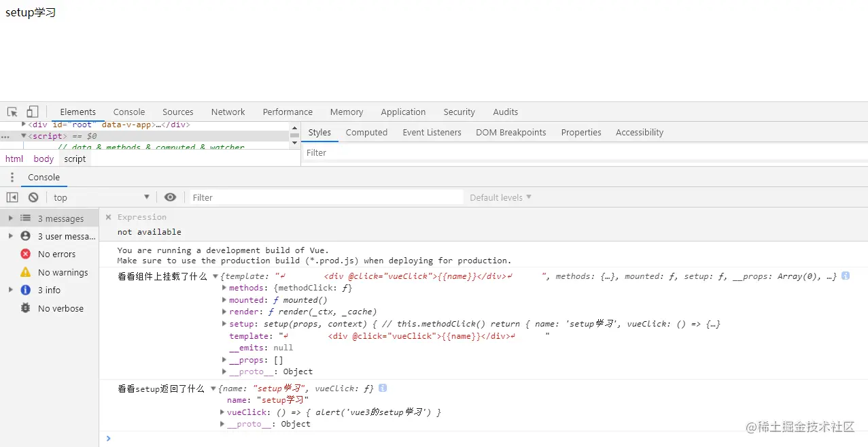
Task: Select the No warnings filter
Action: click(x=63, y=273)
